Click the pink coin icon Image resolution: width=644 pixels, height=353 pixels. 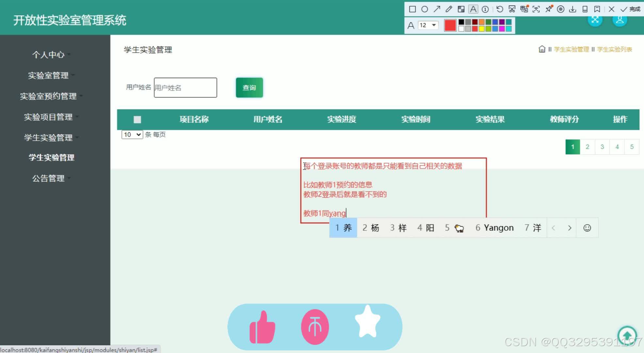point(315,327)
